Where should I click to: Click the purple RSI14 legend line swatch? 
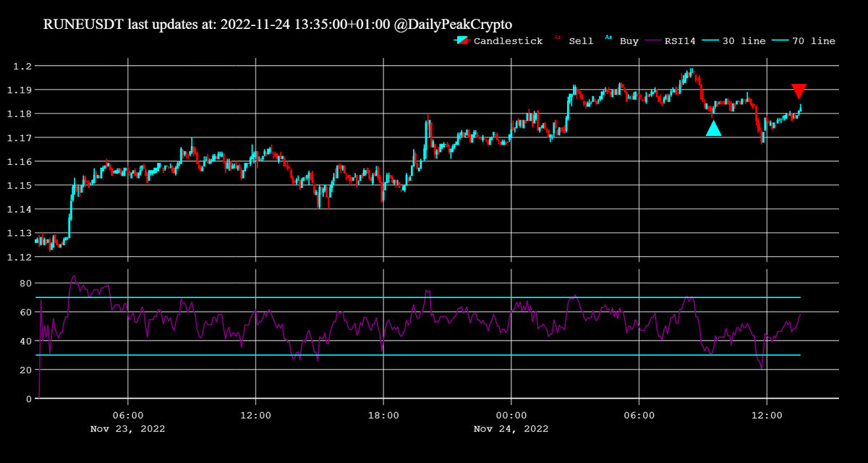(x=655, y=41)
